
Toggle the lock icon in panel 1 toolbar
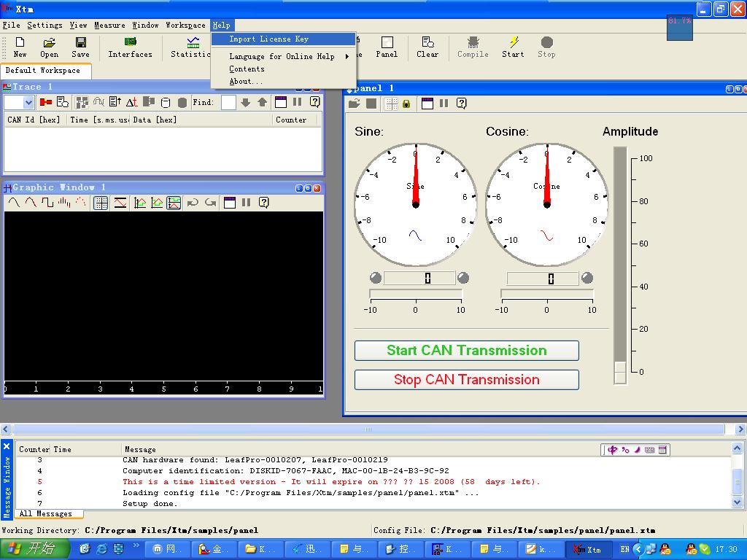(406, 104)
